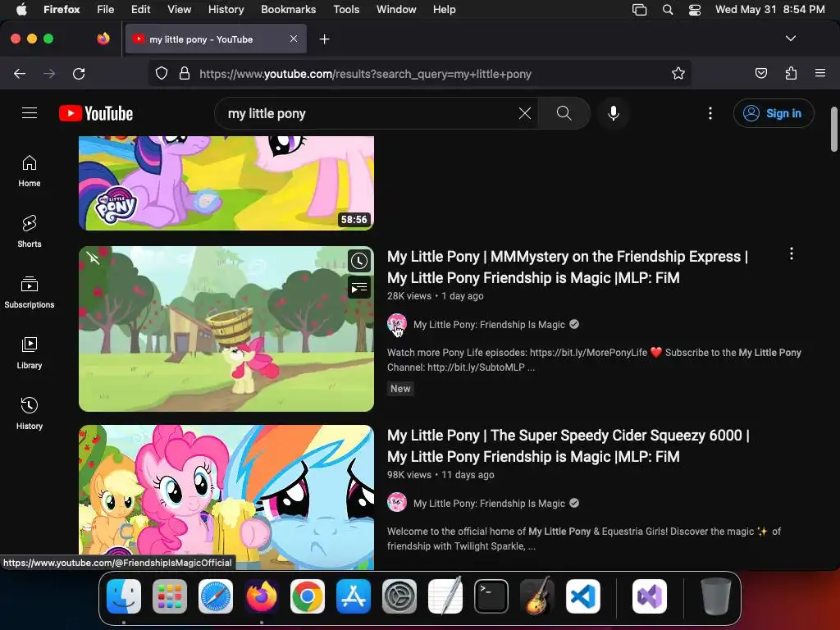Click channel avatar under MMMystery video
Image resolution: width=840 pixels, height=630 pixels.
(397, 324)
